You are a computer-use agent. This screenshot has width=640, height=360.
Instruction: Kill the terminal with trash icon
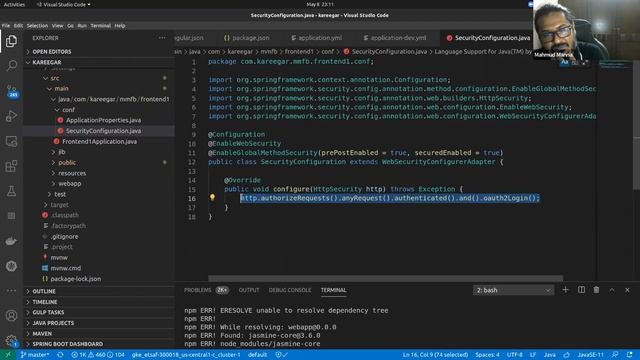596,290
